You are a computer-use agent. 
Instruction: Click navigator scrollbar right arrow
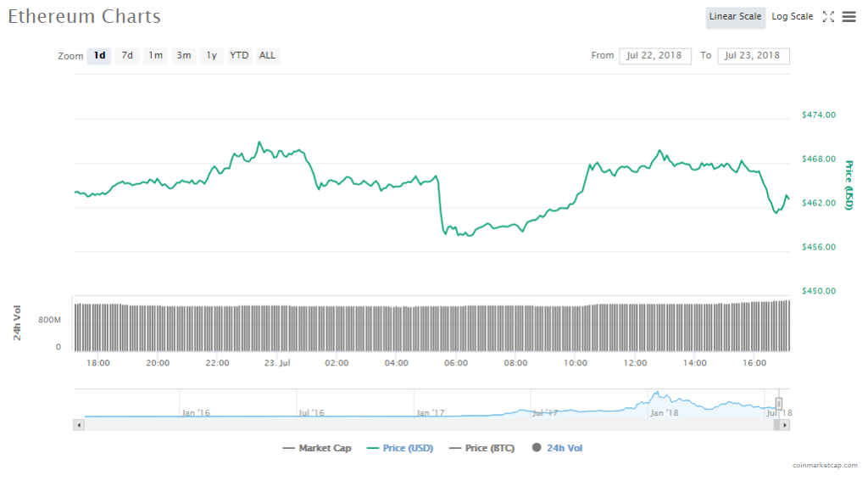click(785, 424)
